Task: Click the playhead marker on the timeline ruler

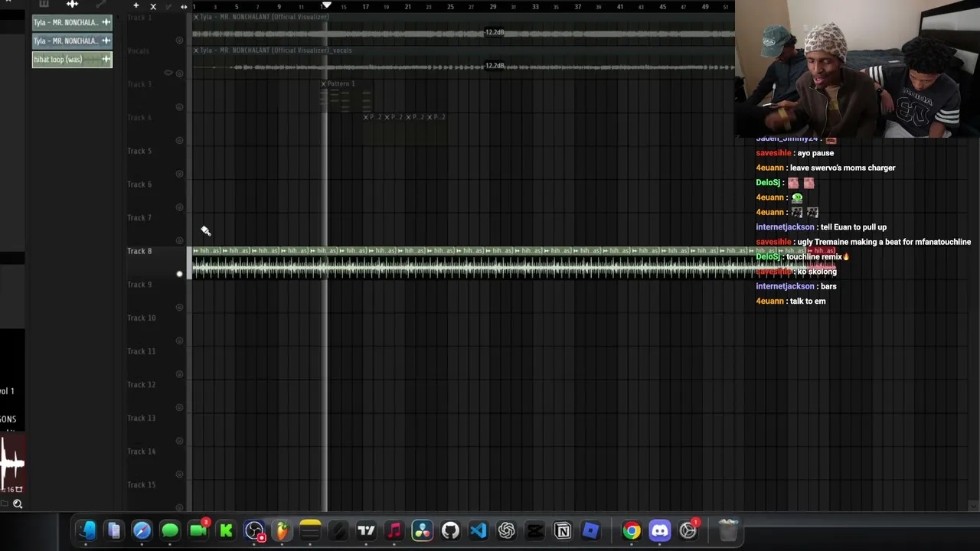Action: point(326,5)
